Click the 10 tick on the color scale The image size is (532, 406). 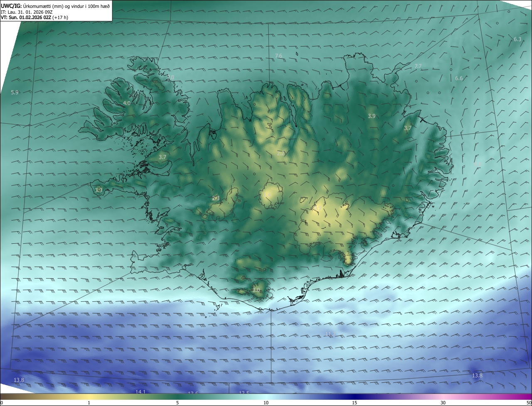point(266,403)
